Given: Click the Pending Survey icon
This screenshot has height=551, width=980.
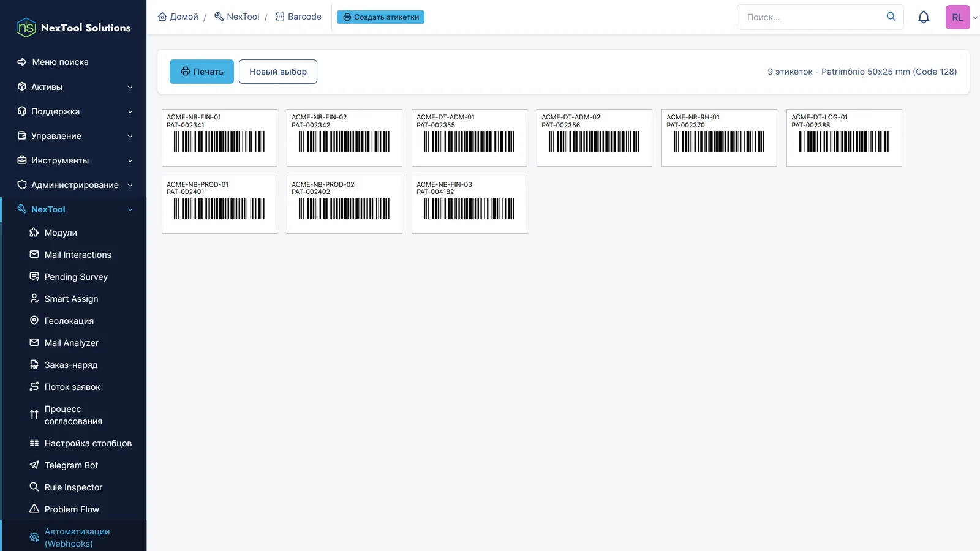Looking at the screenshot, I should coord(34,277).
